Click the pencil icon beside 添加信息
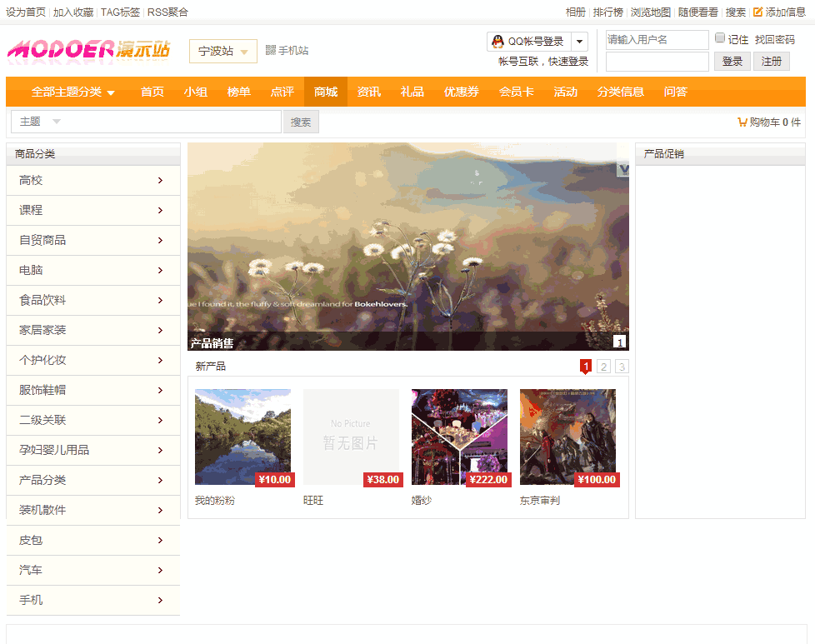The image size is (815, 644). click(757, 12)
